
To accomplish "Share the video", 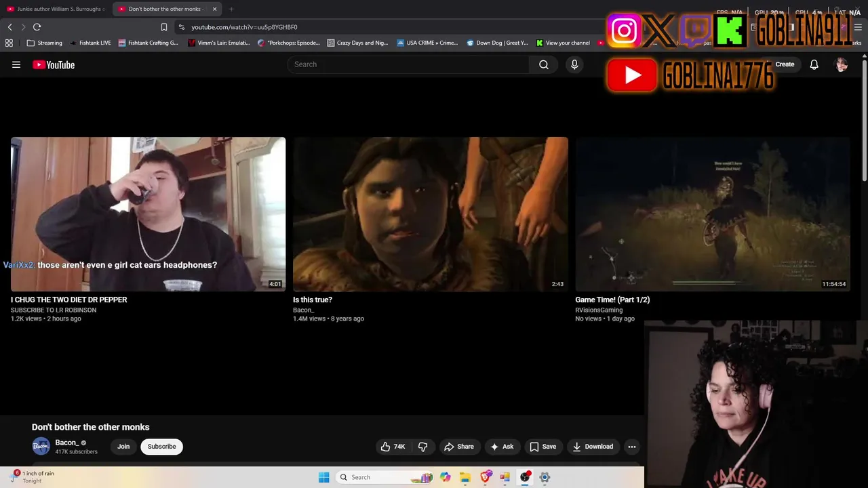I will pos(458,447).
